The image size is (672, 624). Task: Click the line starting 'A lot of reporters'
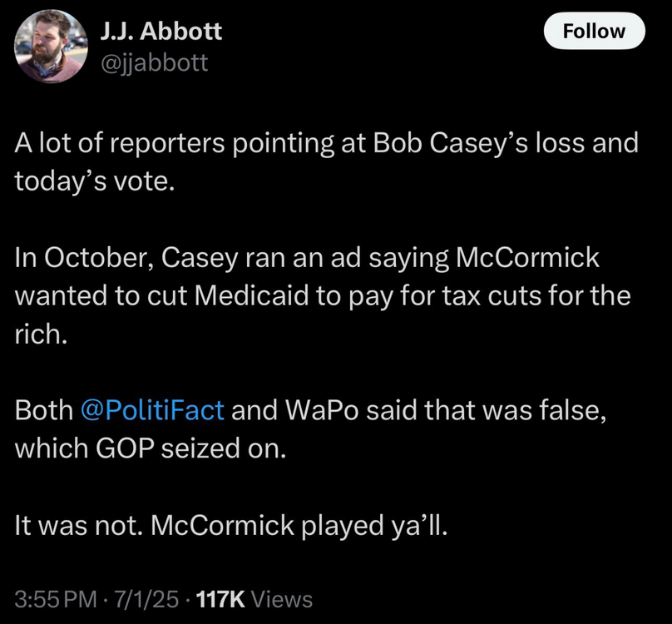tap(326, 142)
